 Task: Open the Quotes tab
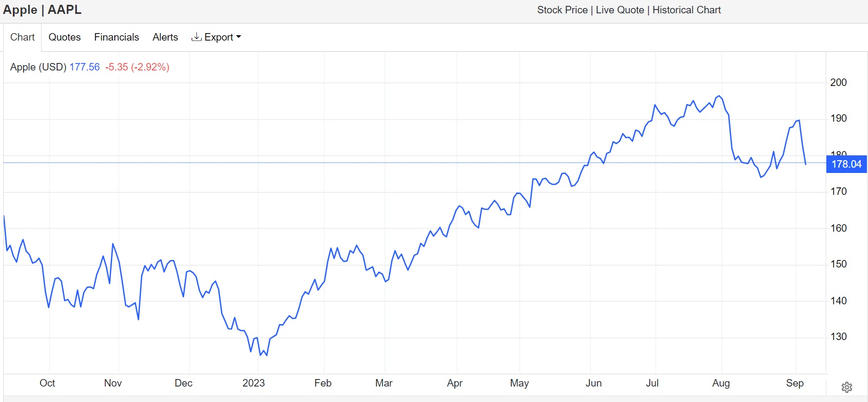click(x=65, y=37)
